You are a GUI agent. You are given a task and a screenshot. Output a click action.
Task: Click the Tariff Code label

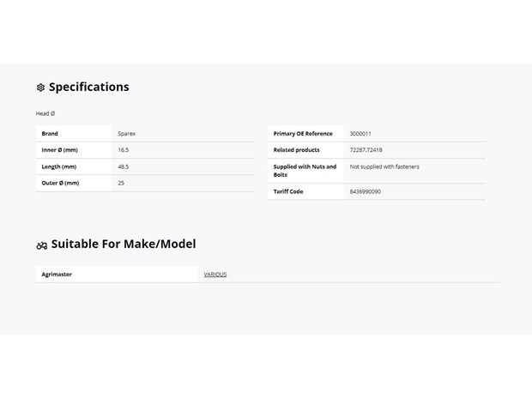coord(288,191)
